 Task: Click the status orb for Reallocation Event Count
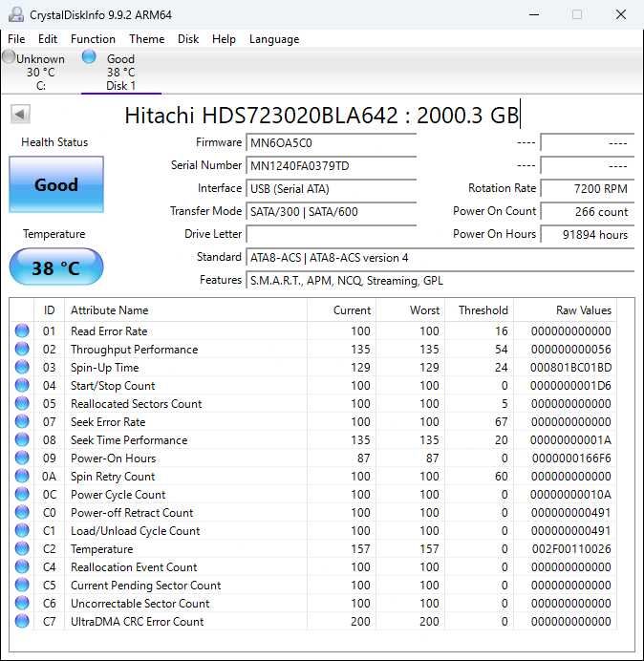click(x=22, y=566)
